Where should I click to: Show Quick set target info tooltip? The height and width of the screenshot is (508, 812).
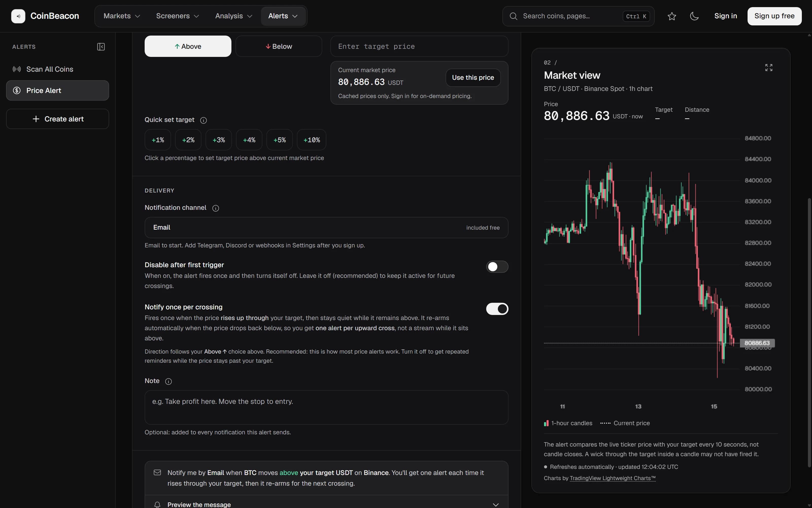(203, 120)
